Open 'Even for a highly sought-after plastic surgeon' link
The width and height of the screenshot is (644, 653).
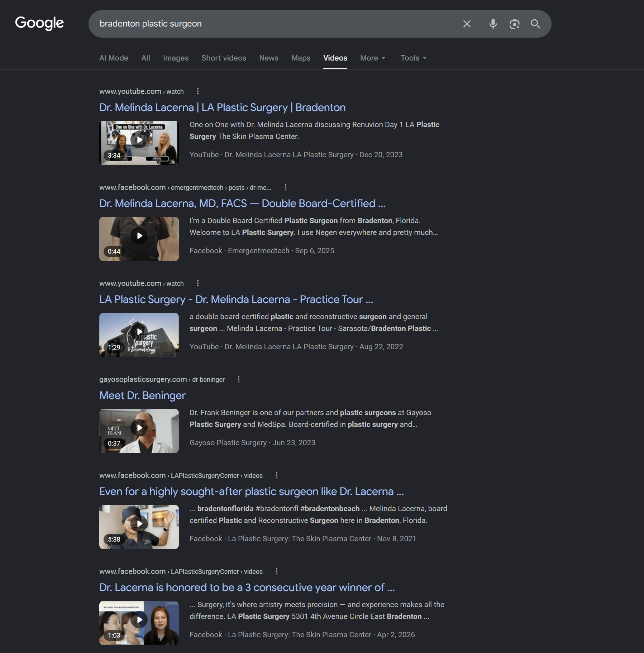(252, 491)
